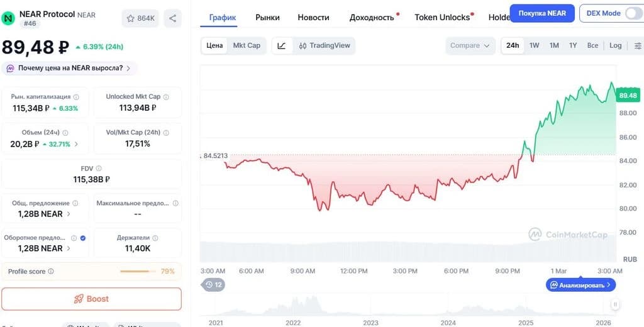Open the share icon next to the watchlist button

tap(172, 18)
